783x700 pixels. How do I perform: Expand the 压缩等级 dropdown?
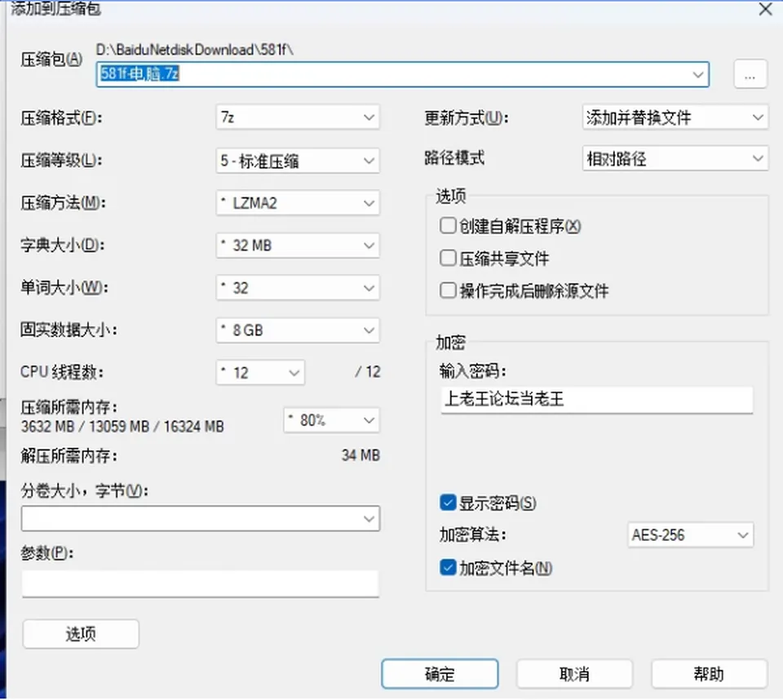coord(298,161)
